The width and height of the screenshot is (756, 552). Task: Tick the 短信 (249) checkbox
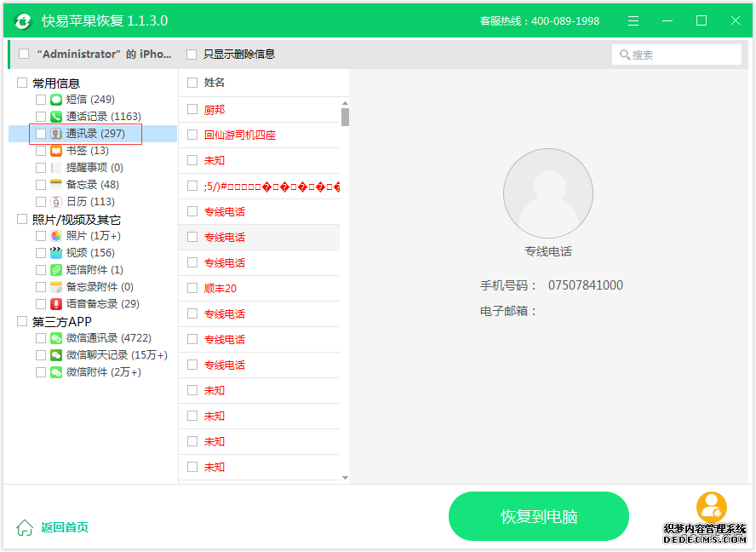(x=41, y=100)
